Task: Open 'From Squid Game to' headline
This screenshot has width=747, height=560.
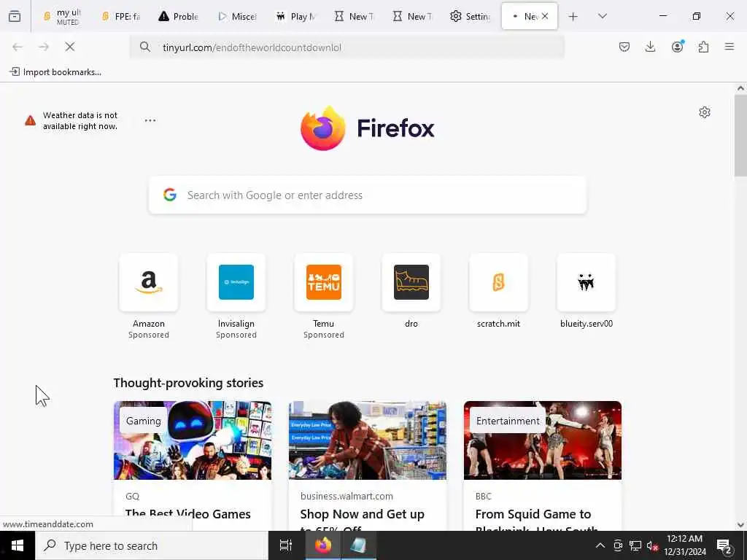Action: tap(533, 514)
